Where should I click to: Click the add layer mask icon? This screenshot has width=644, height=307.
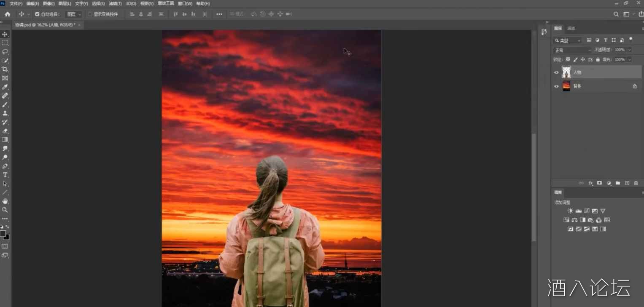[x=599, y=183]
